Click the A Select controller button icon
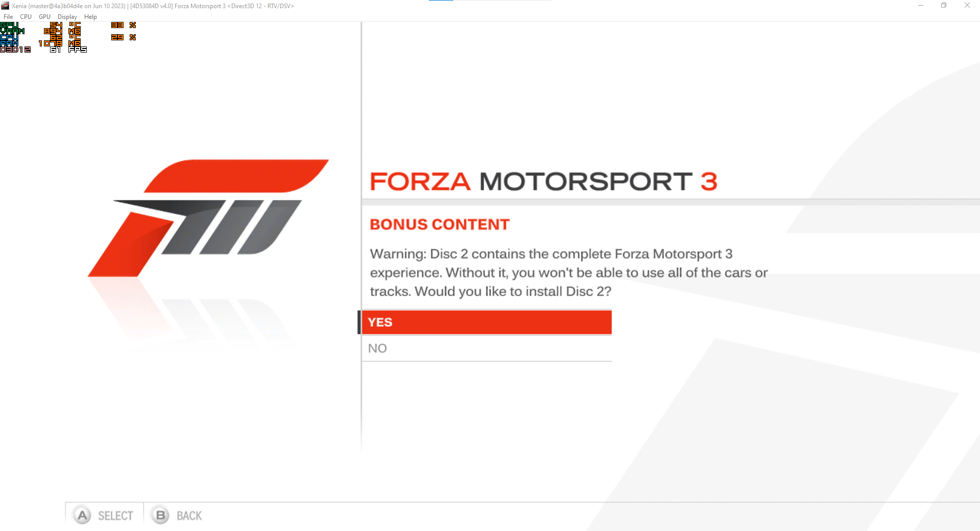Image resolution: width=980 pixels, height=531 pixels. (x=82, y=515)
